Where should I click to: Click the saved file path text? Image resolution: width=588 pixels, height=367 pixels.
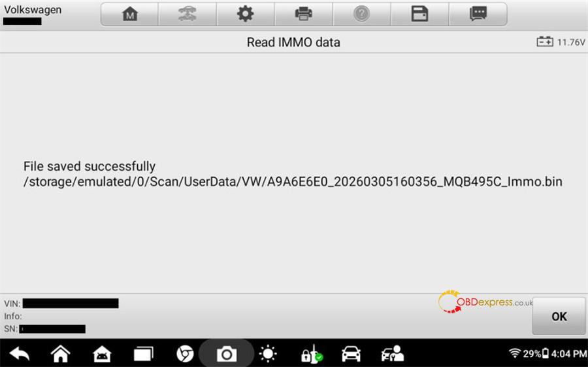point(293,182)
